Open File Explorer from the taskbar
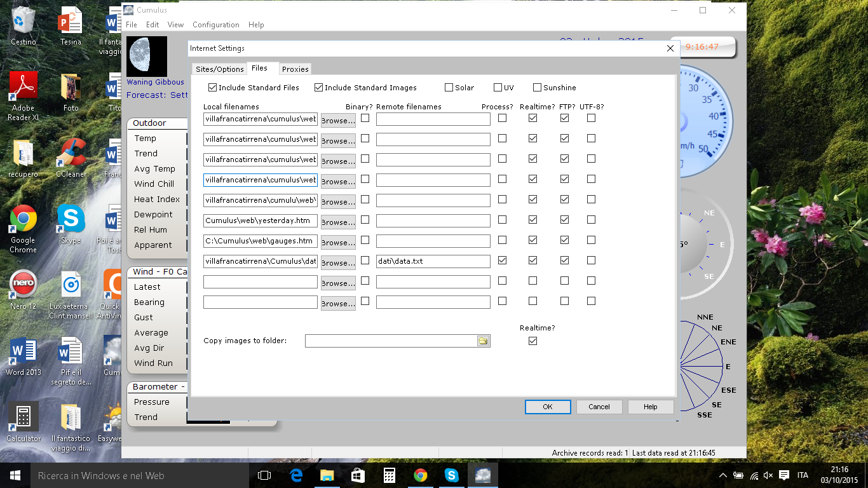868x488 pixels. (327, 475)
